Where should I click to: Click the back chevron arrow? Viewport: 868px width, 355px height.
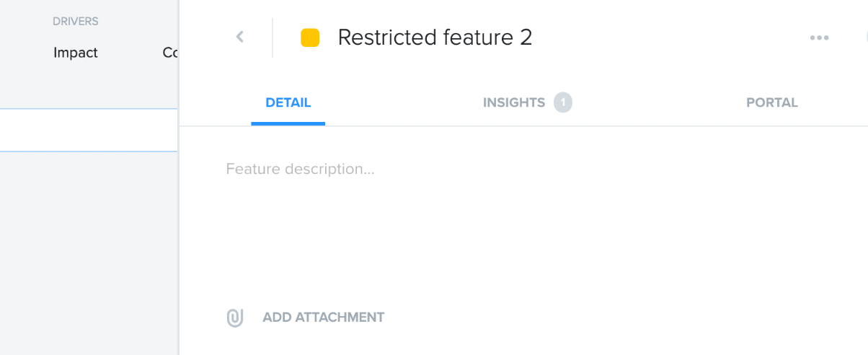click(x=240, y=37)
